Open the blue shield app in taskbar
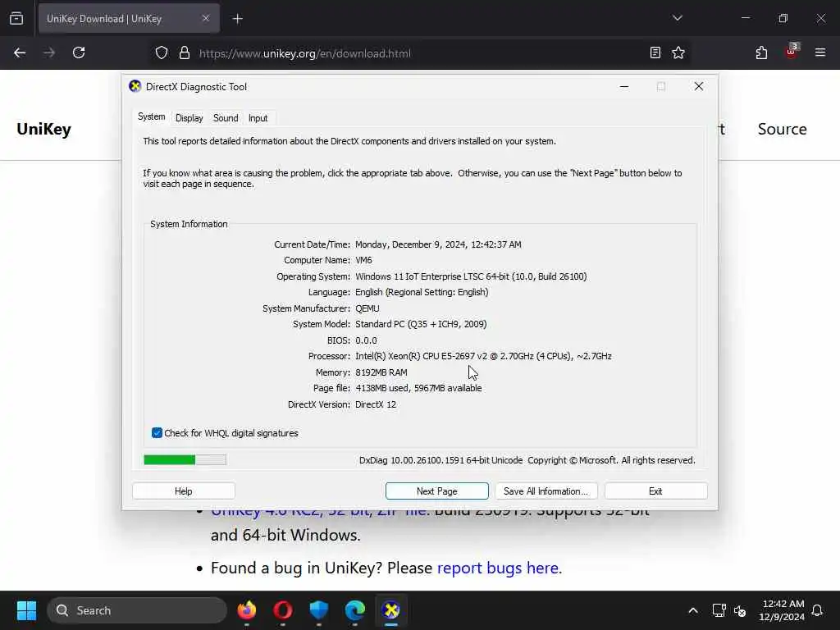 point(319,610)
